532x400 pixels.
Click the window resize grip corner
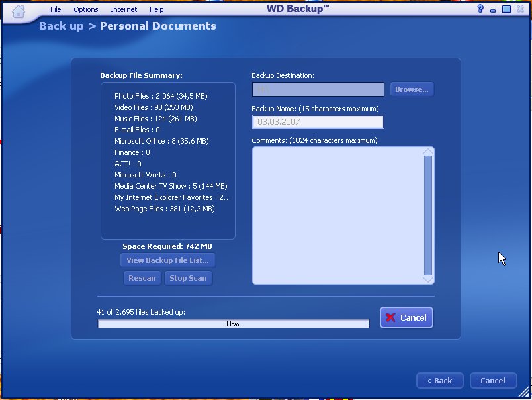pyautogui.click(x=524, y=391)
